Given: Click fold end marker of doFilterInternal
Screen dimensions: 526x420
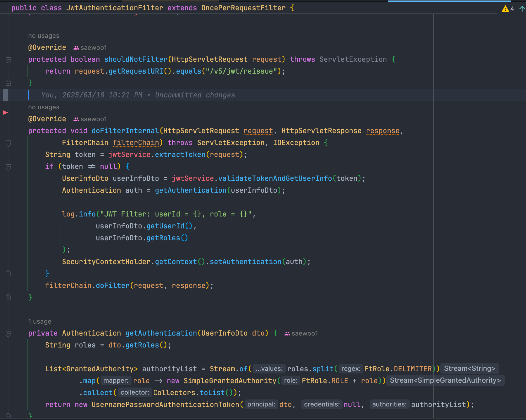Looking at the screenshot, I should tap(8, 297).
